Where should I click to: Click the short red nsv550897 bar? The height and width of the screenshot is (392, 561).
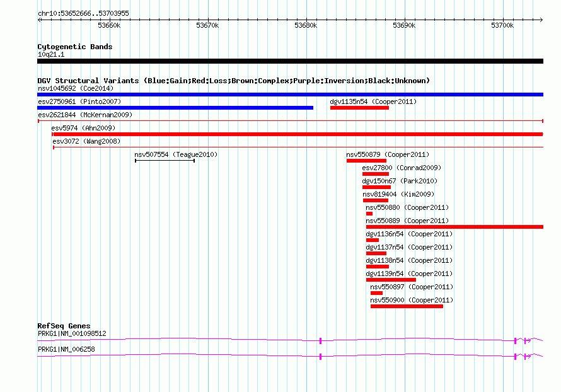point(377,293)
